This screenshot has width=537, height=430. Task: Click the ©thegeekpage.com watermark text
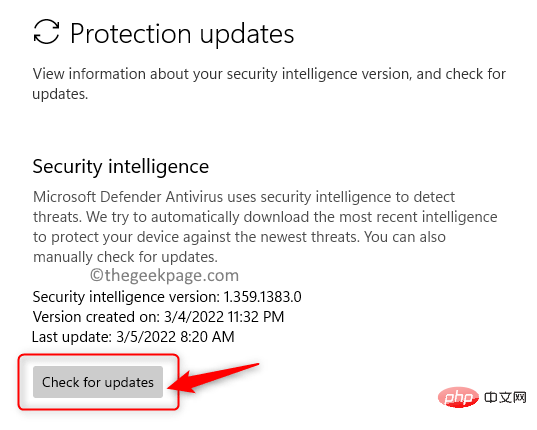coord(164,276)
